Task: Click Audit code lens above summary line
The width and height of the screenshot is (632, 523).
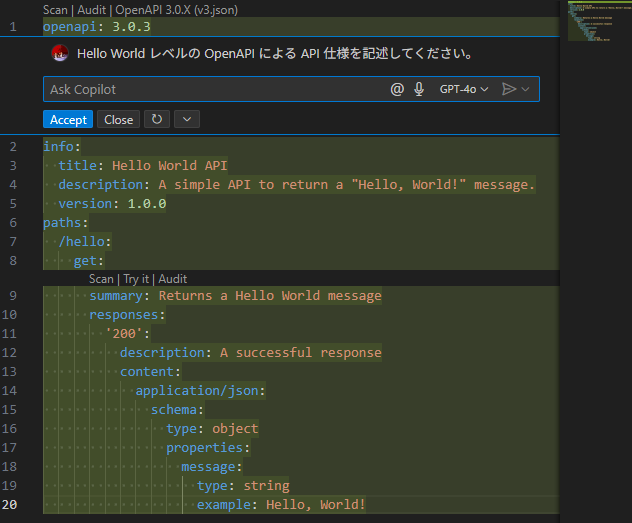Action: [x=173, y=279]
